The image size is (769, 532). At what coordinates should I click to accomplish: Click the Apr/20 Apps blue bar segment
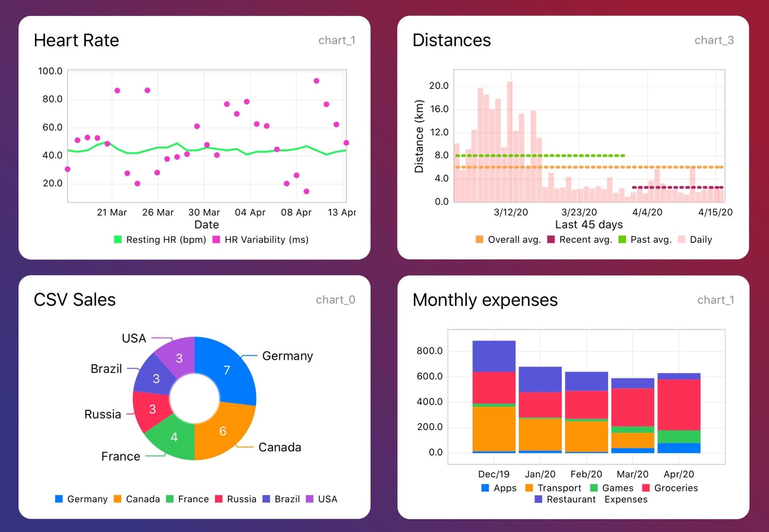coord(679,448)
